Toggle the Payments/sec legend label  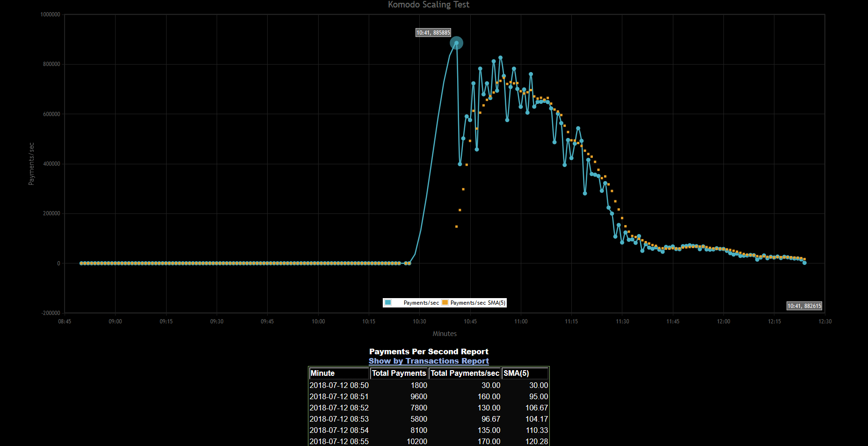point(421,303)
